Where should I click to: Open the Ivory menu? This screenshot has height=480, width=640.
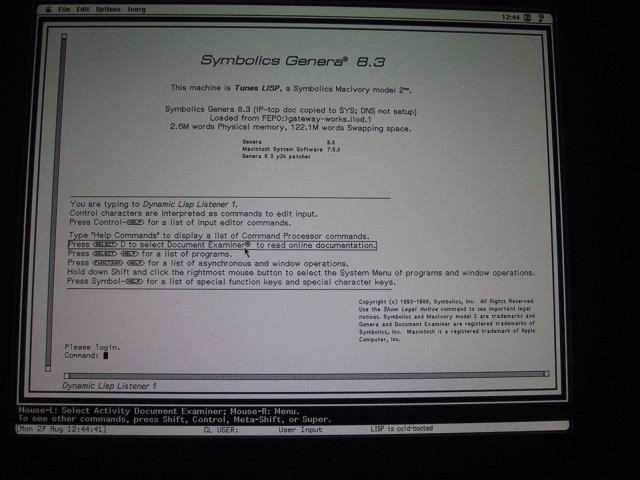pyautogui.click(x=136, y=9)
